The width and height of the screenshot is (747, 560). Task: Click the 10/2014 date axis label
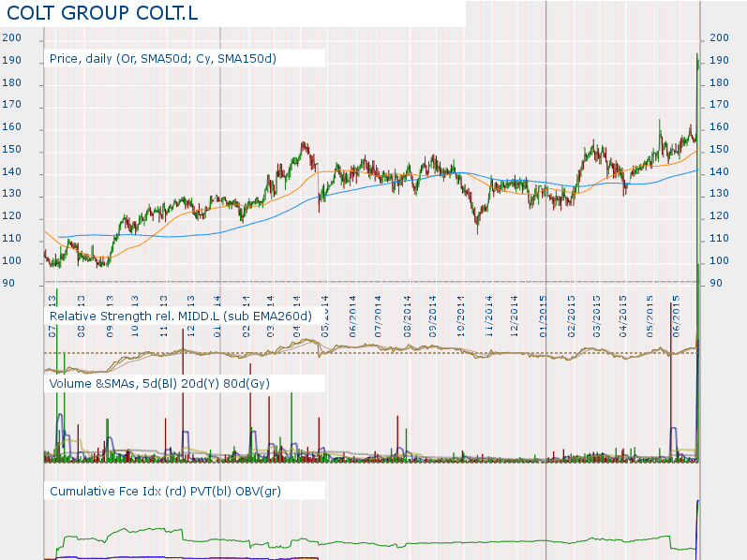coord(461,317)
